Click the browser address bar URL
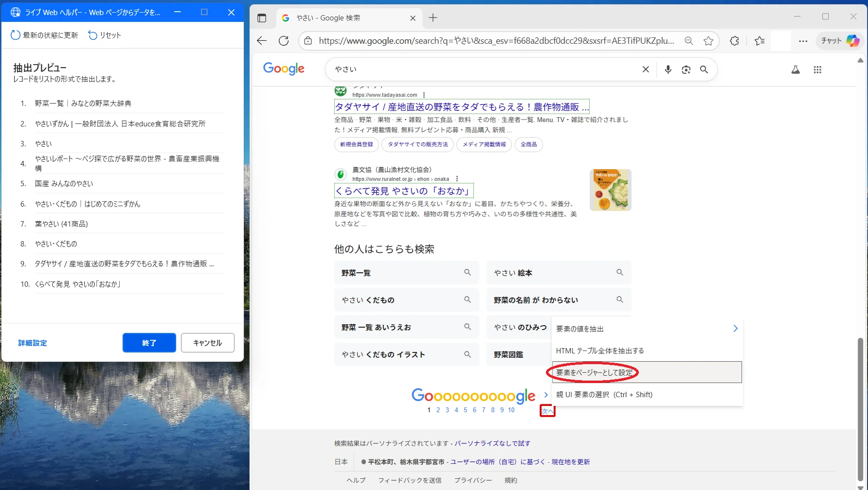The image size is (868, 490). click(496, 41)
